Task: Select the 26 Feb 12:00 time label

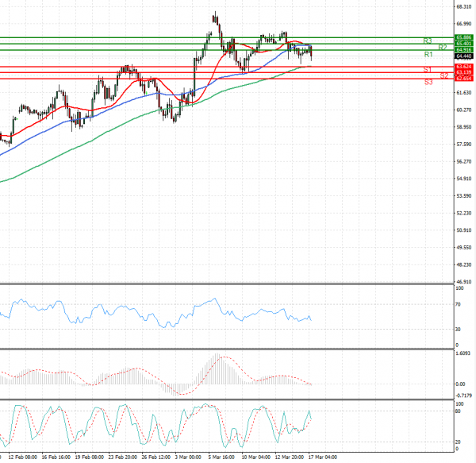Action: [x=156, y=457]
